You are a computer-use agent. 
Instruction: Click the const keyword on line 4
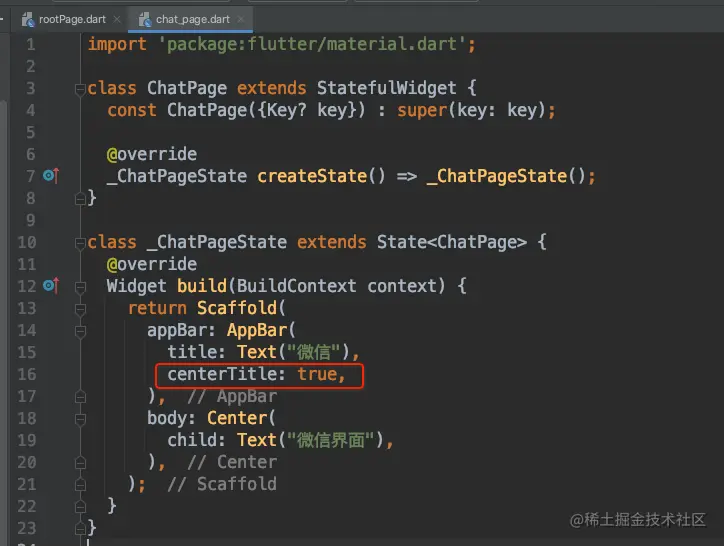click(x=132, y=110)
